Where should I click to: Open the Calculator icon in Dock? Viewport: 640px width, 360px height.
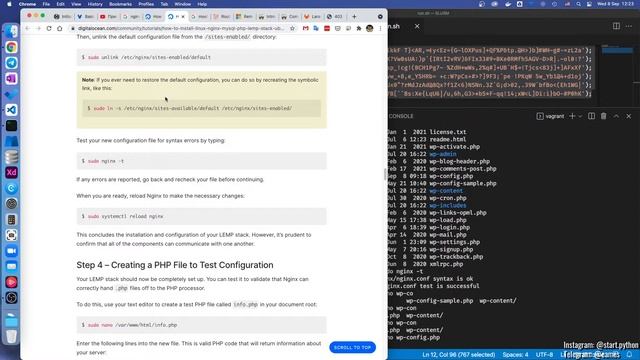coord(11,220)
